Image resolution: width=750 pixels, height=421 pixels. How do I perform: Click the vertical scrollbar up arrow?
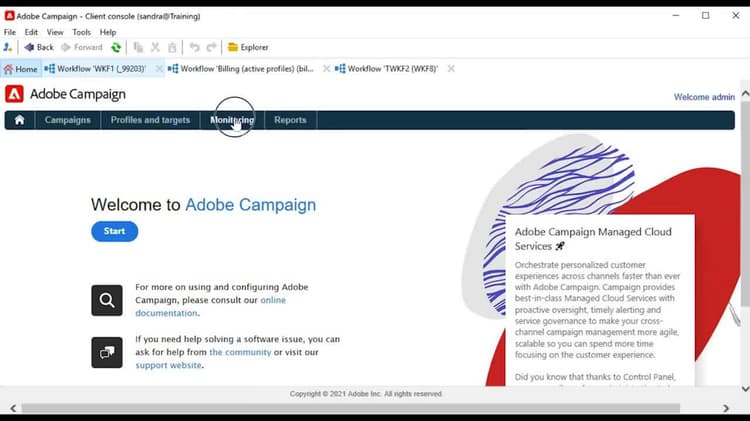pos(745,94)
